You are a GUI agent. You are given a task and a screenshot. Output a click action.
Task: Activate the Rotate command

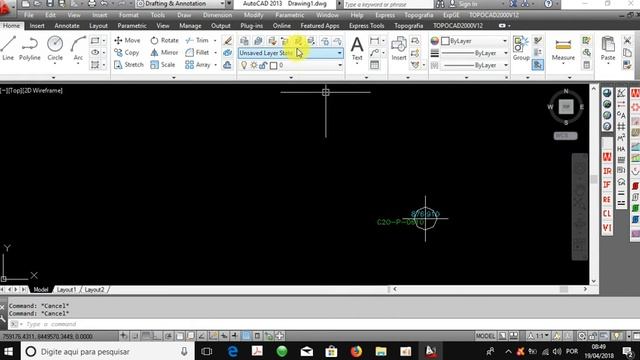(164, 40)
